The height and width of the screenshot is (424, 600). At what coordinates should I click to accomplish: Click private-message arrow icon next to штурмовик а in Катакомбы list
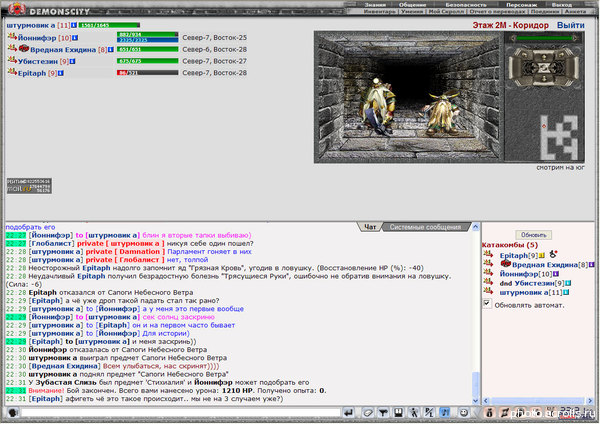click(x=488, y=291)
